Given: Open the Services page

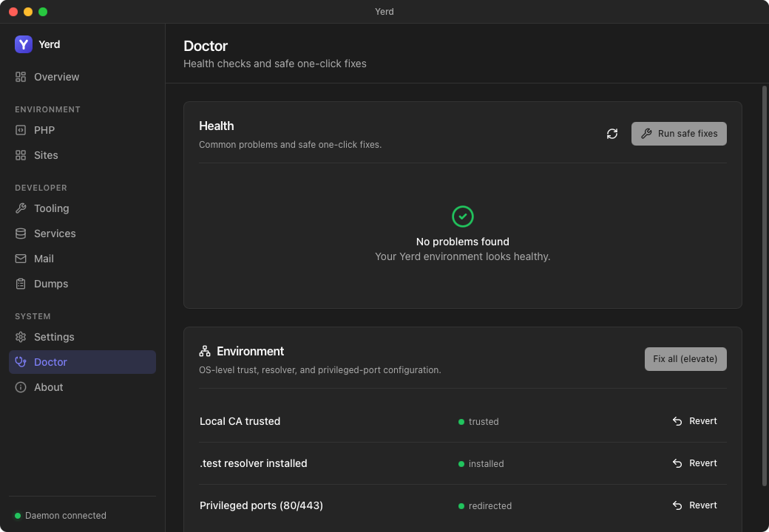Looking at the screenshot, I should pyautogui.click(x=82, y=233).
